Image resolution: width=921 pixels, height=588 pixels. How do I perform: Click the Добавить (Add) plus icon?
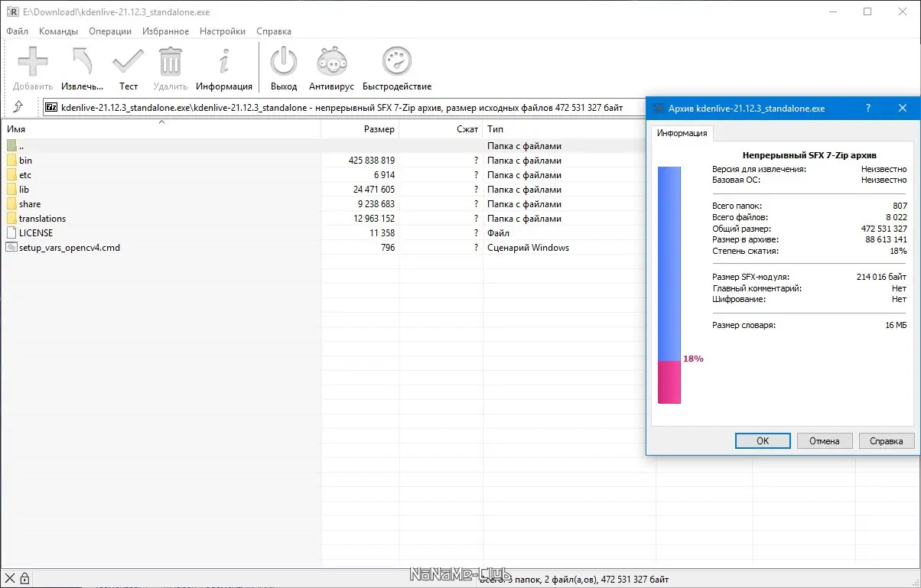33,61
